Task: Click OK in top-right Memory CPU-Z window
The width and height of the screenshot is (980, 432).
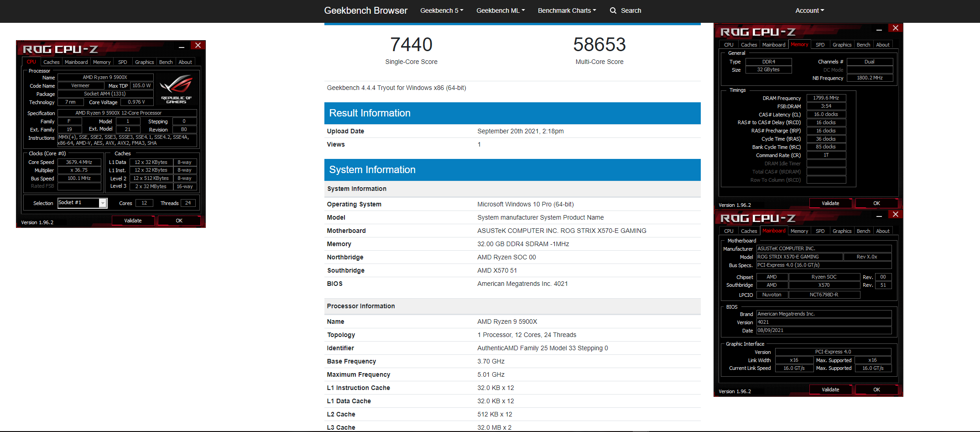Action: [877, 203]
